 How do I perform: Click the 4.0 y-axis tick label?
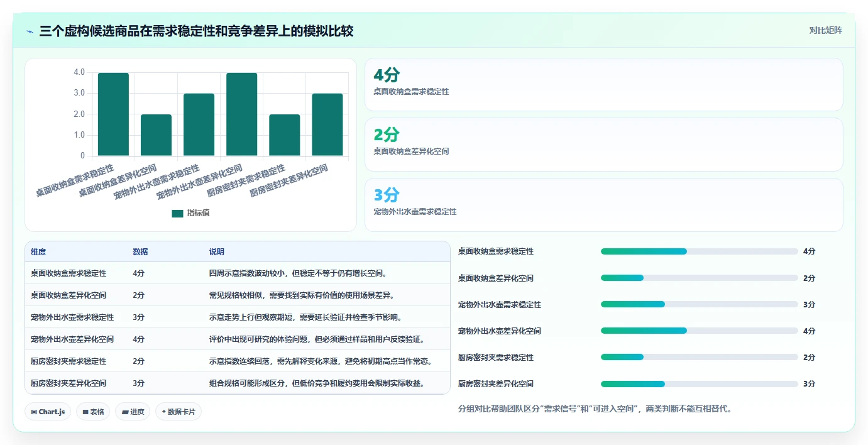(79, 72)
